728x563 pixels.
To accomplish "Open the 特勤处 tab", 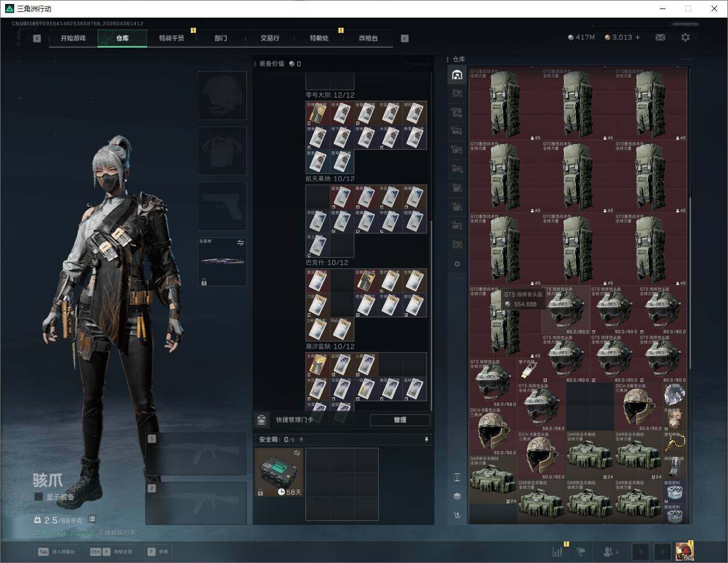I will tap(319, 38).
